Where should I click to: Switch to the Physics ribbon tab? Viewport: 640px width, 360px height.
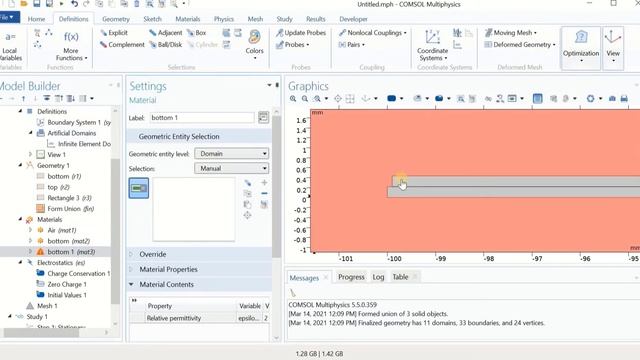tap(224, 19)
